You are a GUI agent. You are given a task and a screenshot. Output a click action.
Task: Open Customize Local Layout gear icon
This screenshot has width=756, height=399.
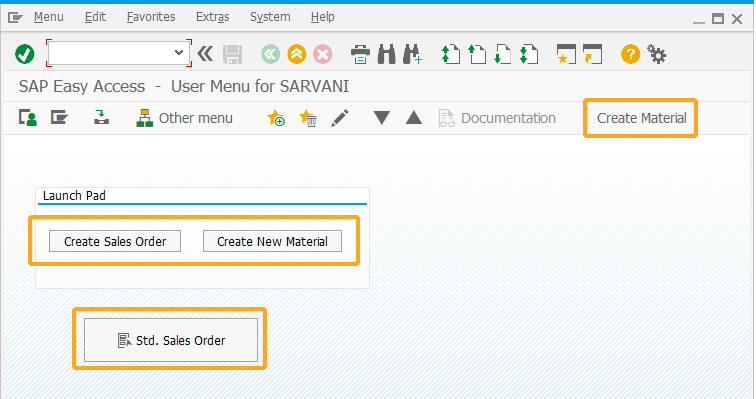tap(656, 54)
